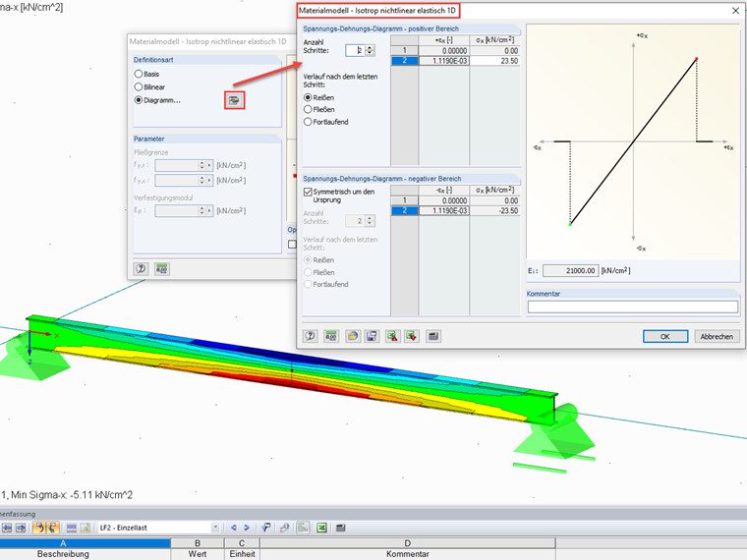747x560 pixels.
Task: Adjust Anzahl Schritte spinner in positive range
Action: [x=371, y=50]
